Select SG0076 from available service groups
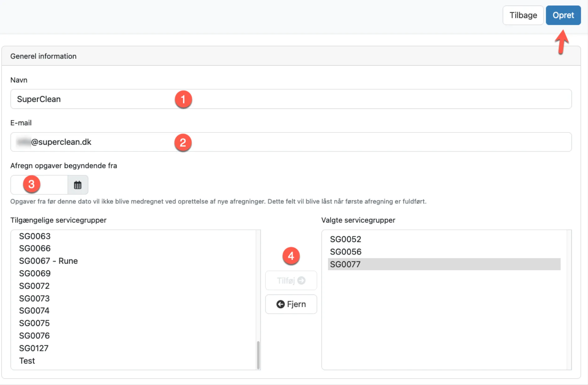 (x=35, y=336)
